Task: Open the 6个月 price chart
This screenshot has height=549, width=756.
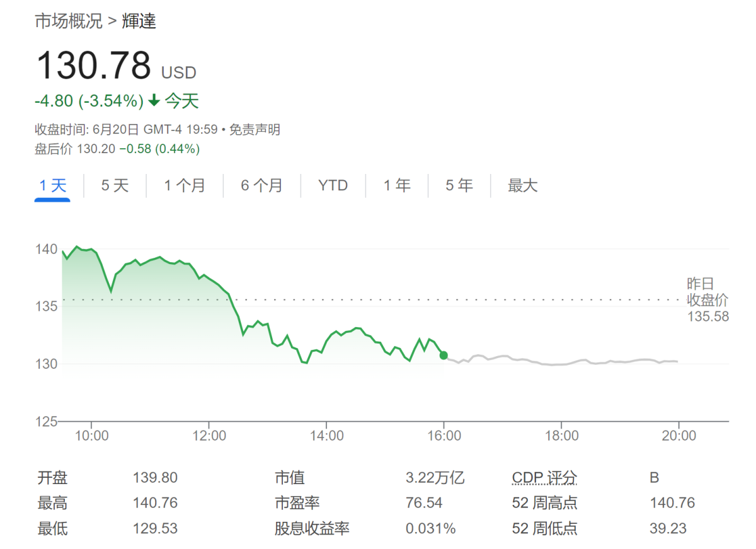Action: [260, 185]
